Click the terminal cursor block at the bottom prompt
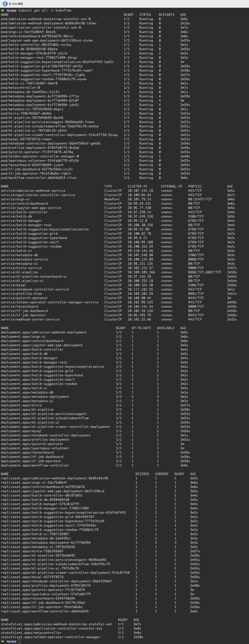The width and height of the screenshot is (249, 644). point(19,641)
